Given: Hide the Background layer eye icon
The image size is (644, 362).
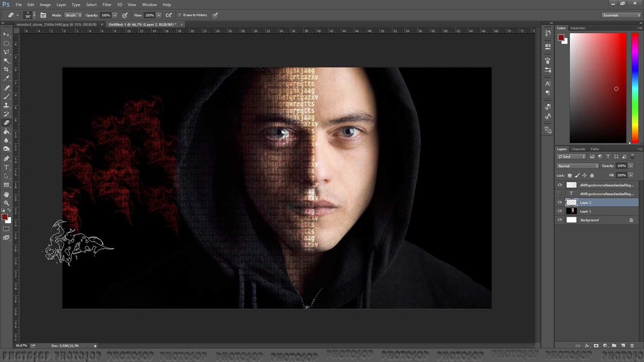Looking at the screenshot, I should point(560,220).
